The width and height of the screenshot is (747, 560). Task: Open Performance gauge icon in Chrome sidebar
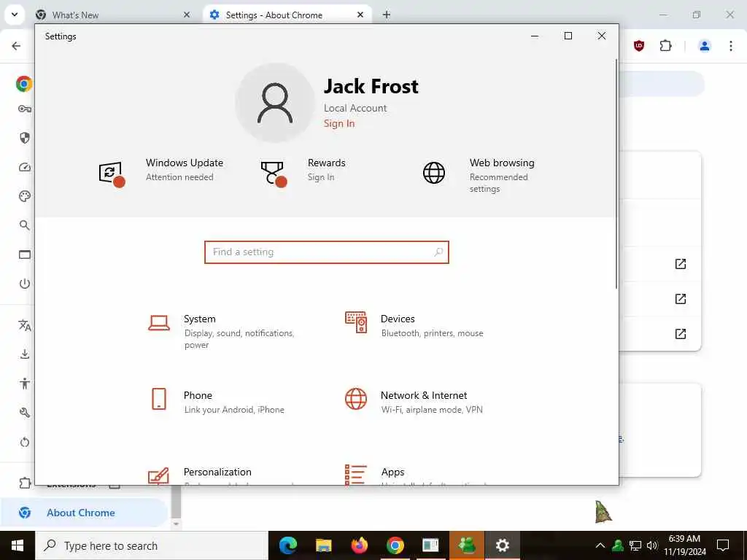pyautogui.click(x=25, y=167)
